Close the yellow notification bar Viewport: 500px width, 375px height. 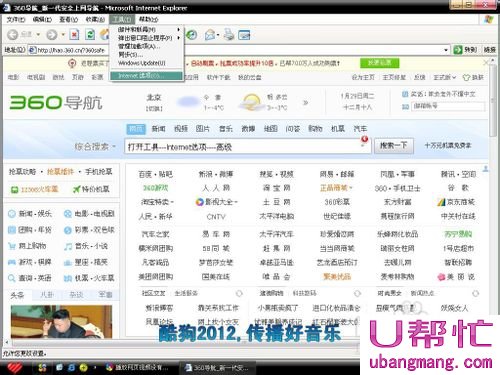coord(486,62)
